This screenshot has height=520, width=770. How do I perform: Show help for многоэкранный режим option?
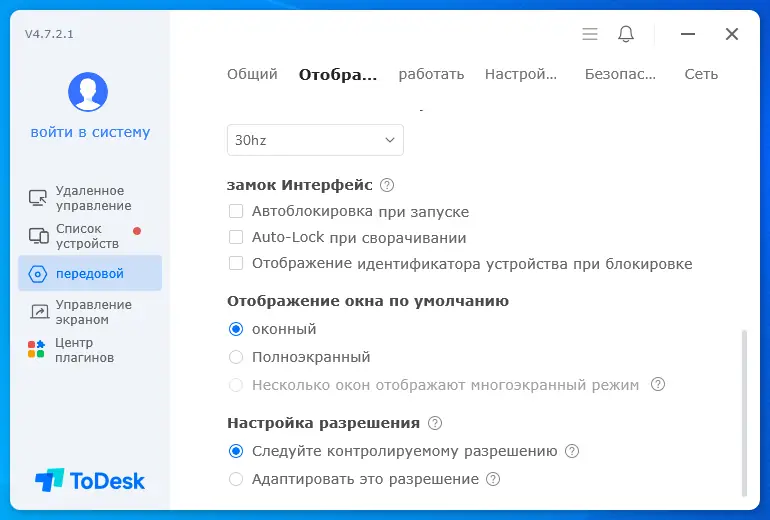[x=658, y=384]
